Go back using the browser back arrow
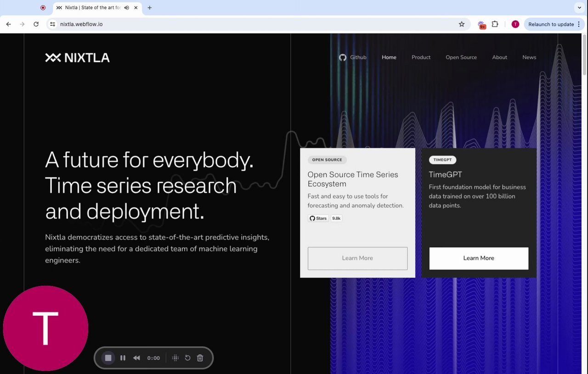The width and height of the screenshot is (588, 374). [8, 24]
